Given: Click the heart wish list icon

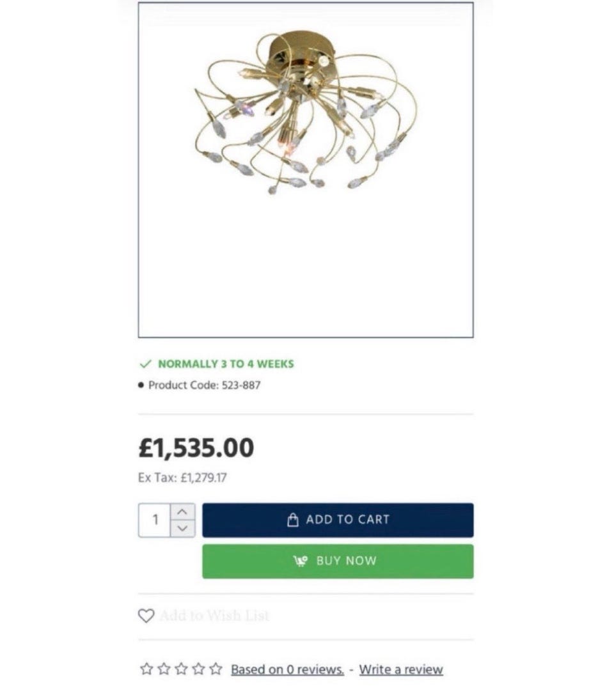Looking at the screenshot, I should (146, 616).
